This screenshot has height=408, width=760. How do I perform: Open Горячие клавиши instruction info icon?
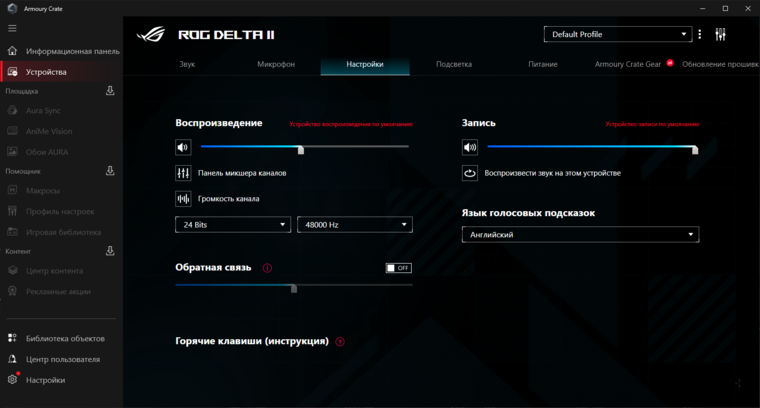(x=340, y=342)
